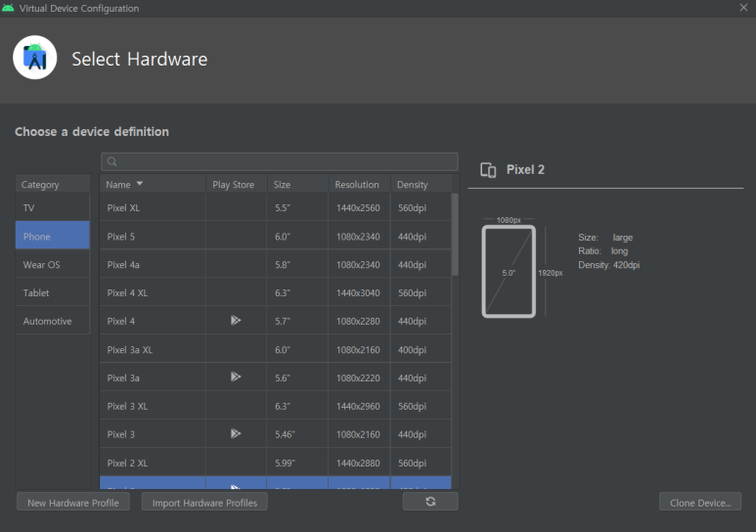Select the Phone category
The image size is (756, 532).
[53, 236]
